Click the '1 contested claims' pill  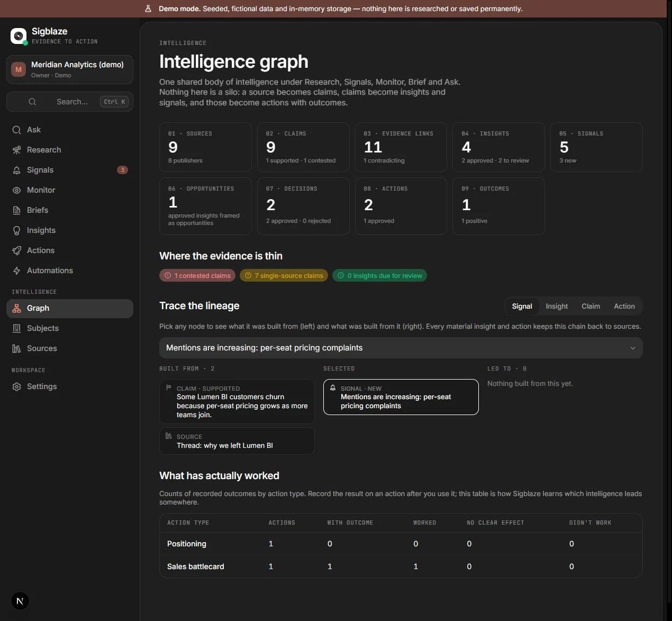pos(197,275)
